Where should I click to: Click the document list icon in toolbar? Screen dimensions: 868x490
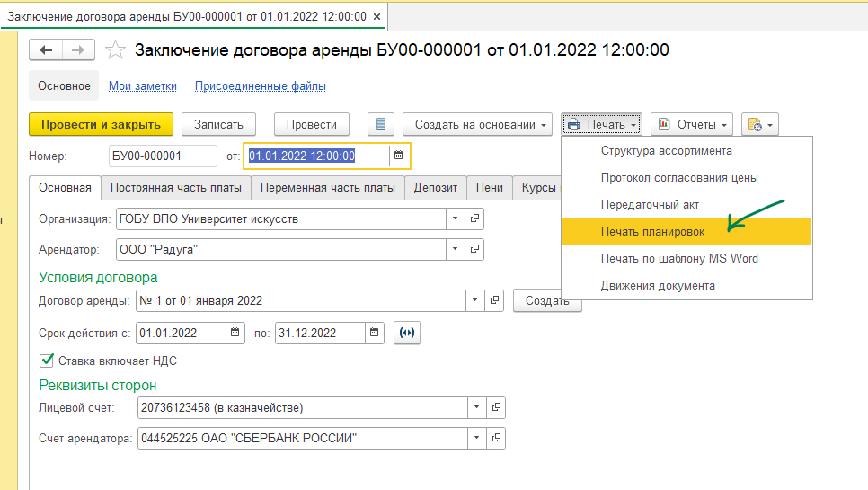tap(382, 124)
